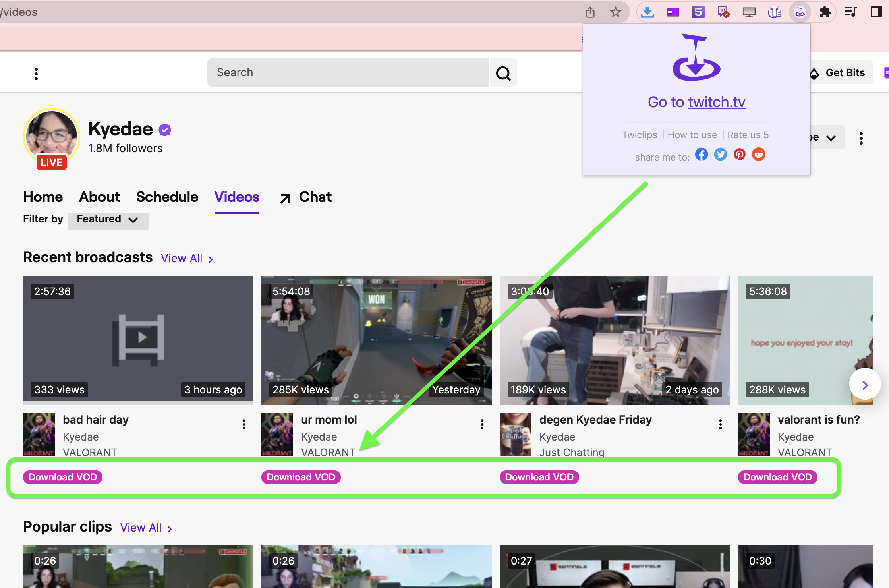This screenshot has height=588, width=889.
Task: Click the share page icon in address bar
Action: [x=590, y=12]
